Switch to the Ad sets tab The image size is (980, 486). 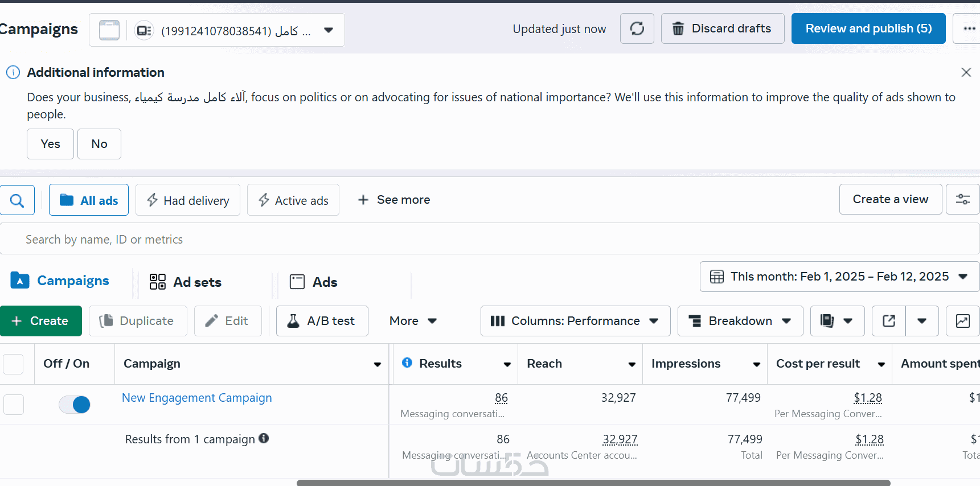coord(186,282)
